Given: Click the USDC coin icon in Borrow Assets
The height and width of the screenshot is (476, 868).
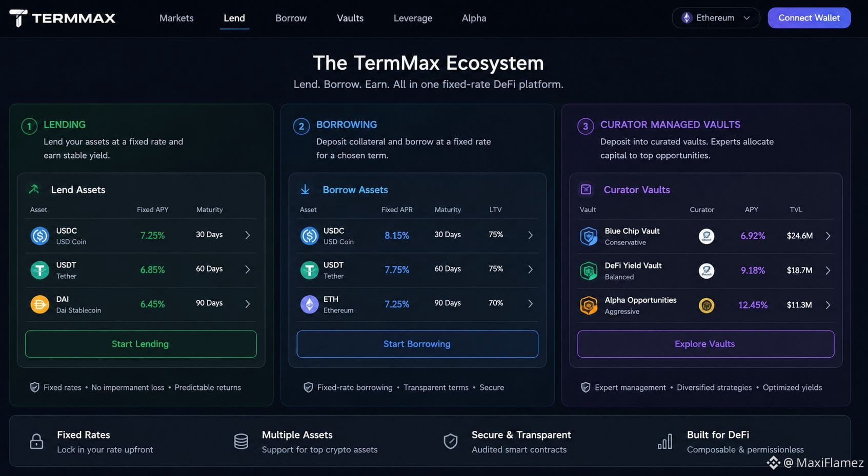Looking at the screenshot, I should coord(309,236).
